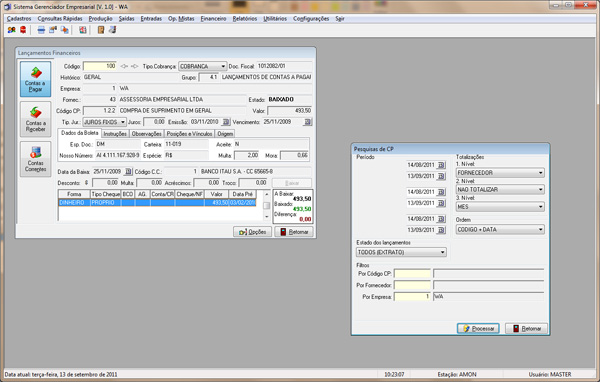Click the red product toolbar icon
The width and height of the screenshot is (600, 382).
(x=23, y=30)
